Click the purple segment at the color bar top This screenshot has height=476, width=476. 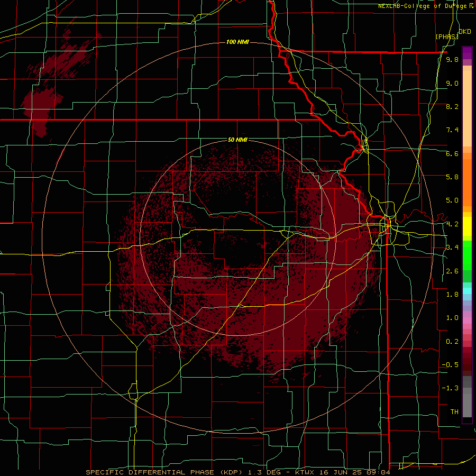(x=467, y=53)
